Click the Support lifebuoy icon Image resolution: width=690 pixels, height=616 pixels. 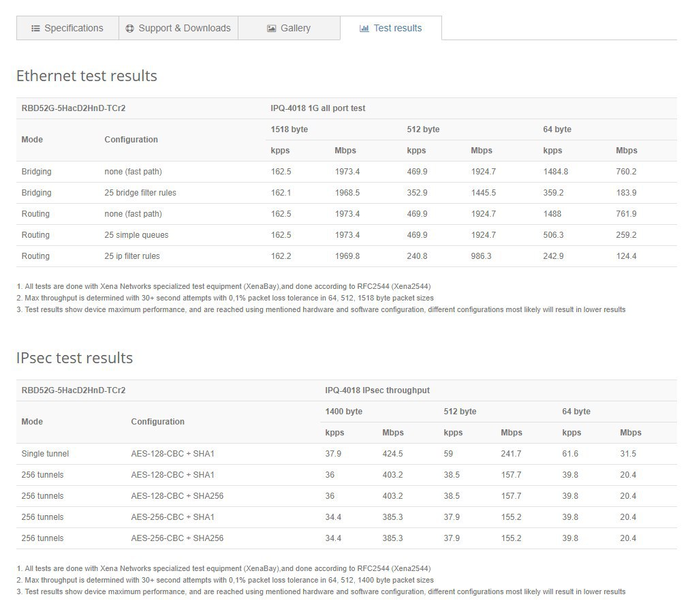point(130,28)
